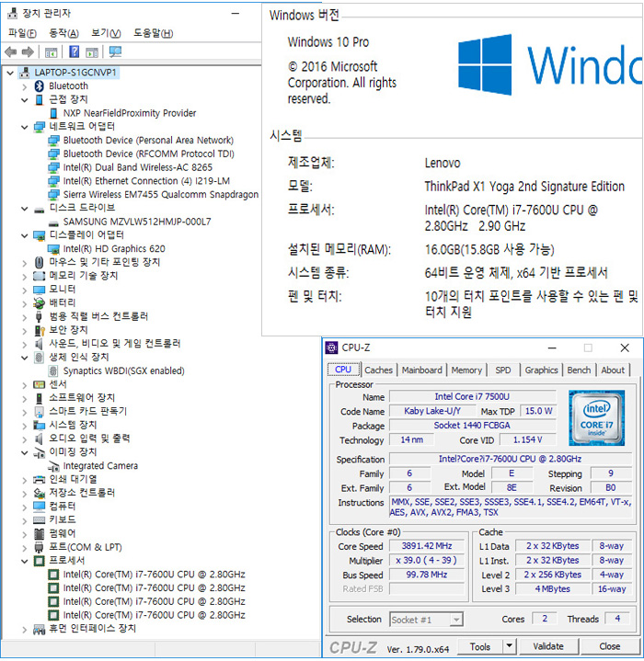Click the Intel Dual Band Wireless-AC 8265 icon
The image size is (644, 661).
tap(53, 167)
